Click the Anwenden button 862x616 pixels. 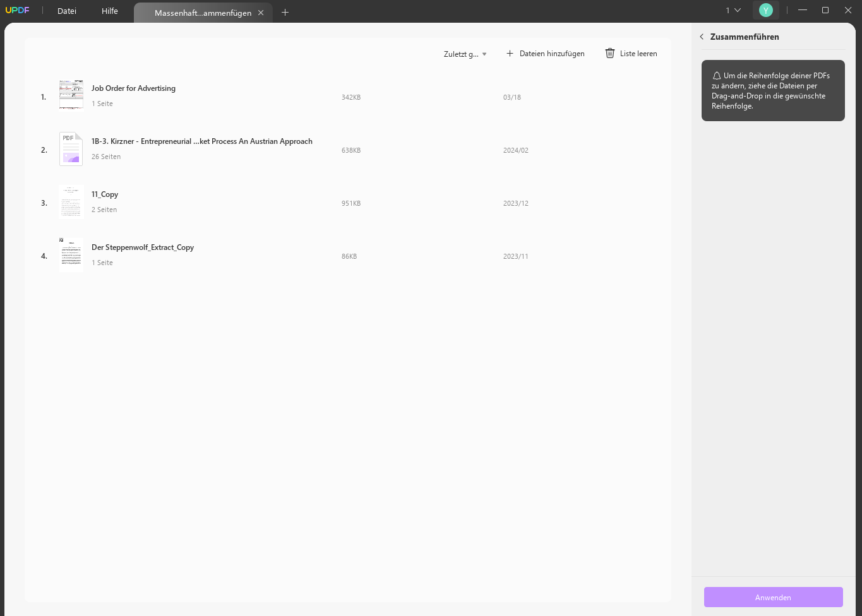tap(773, 597)
